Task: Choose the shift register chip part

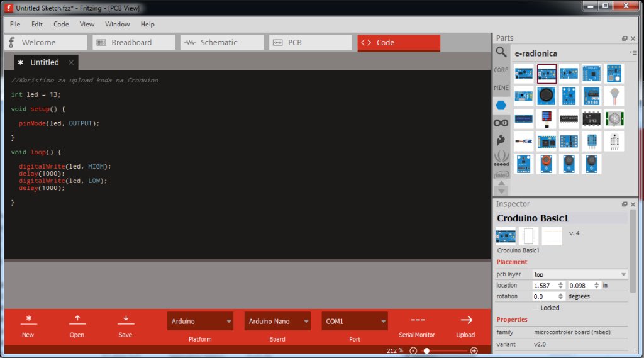Action: 569,119
